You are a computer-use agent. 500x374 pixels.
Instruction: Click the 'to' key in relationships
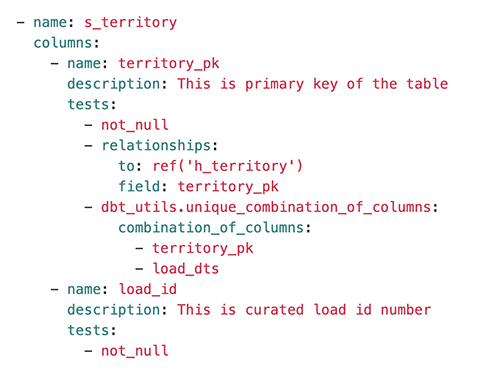(126, 166)
